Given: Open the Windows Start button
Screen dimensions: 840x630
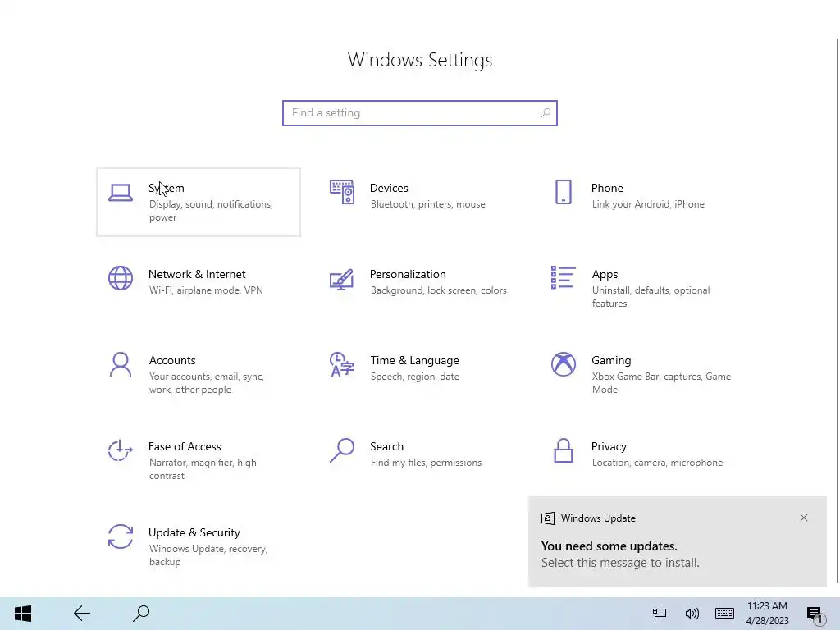Looking at the screenshot, I should tap(22, 614).
